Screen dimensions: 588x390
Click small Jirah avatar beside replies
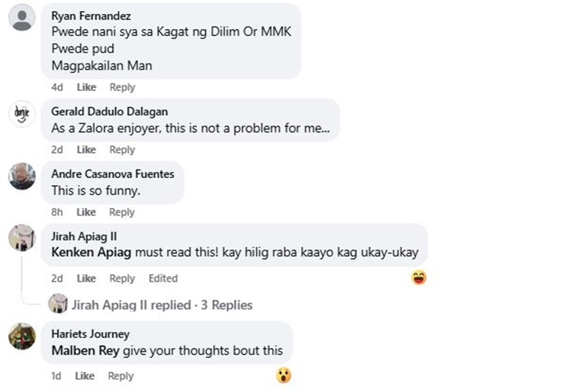pyautogui.click(x=58, y=304)
